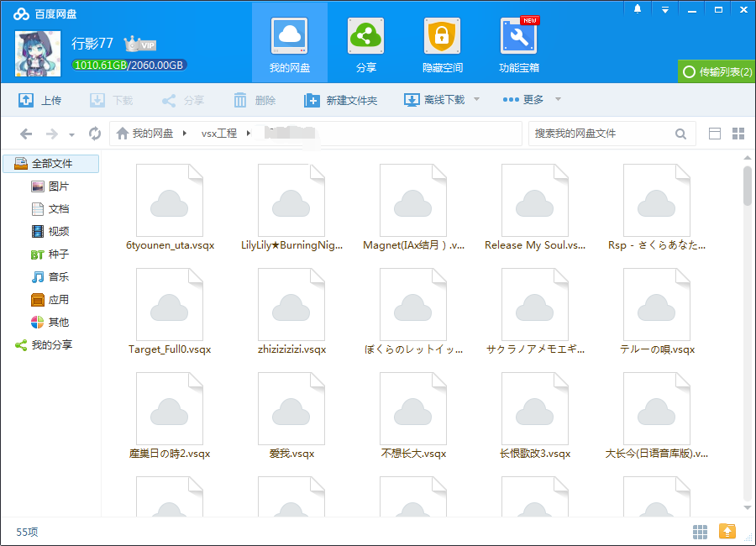This screenshot has width=756, height=546.
Task: Click the scrollbar down arrow
Action: click(748, 507)
